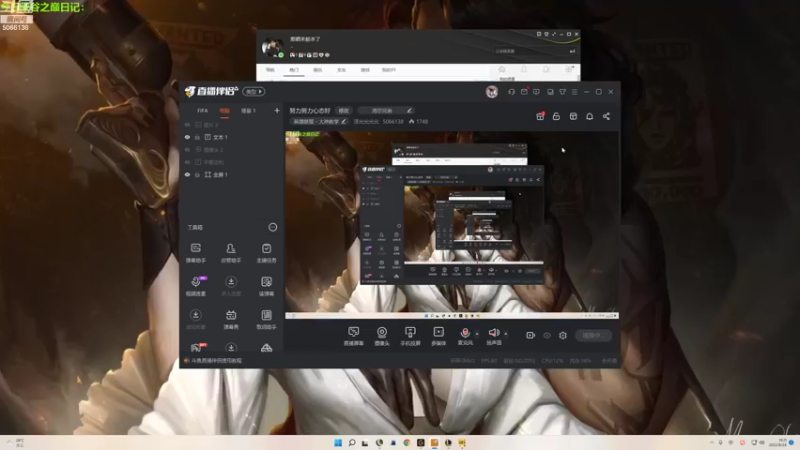Toggle visibility of 摄像头2 source

point(187,149)
